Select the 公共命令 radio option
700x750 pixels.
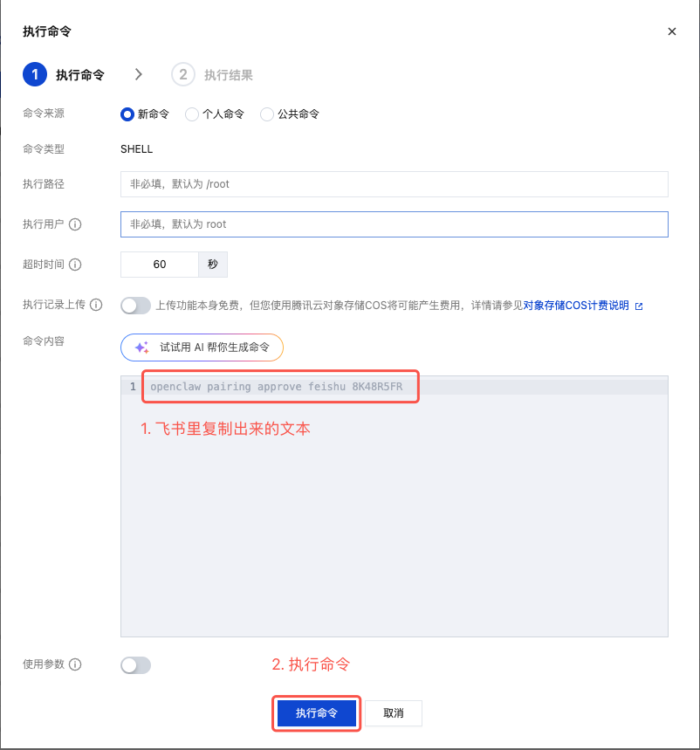coord(267,114)
